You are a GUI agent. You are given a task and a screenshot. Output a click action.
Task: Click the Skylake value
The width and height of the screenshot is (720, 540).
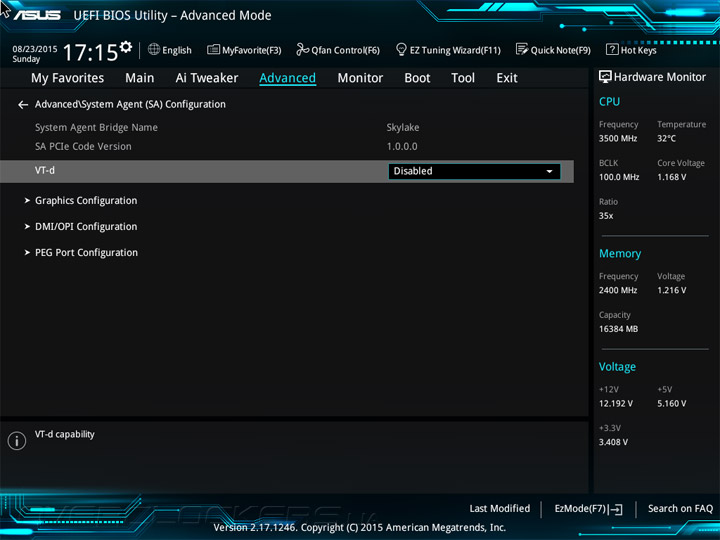point(403,128)
